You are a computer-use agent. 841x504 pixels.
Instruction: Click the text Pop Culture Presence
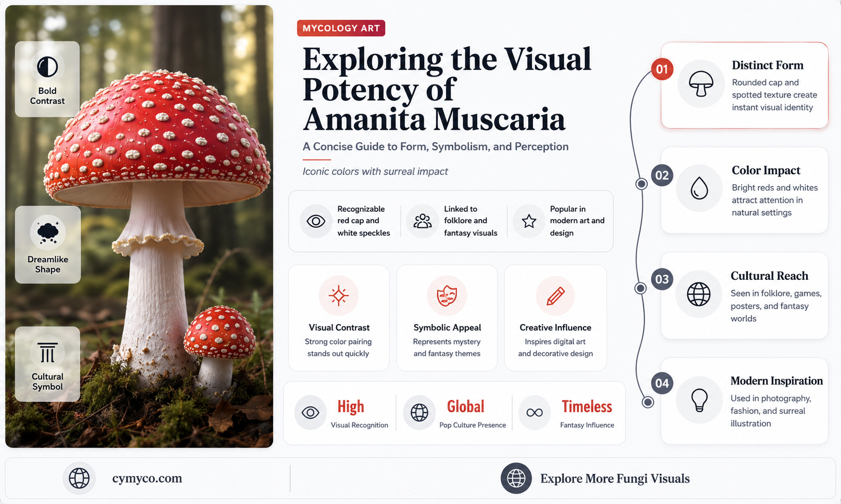click(x=473, y=425)
